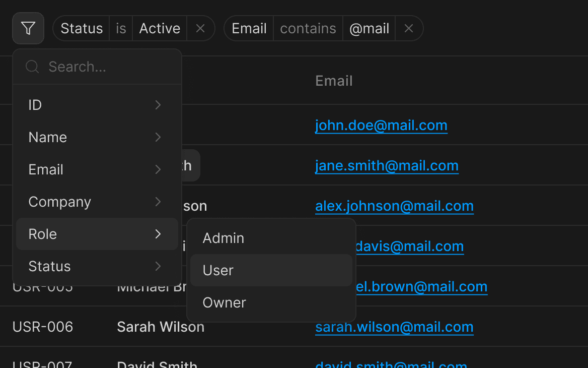
Task: Open john.doe@mail.com email link
Action: [x=381, y=125]
